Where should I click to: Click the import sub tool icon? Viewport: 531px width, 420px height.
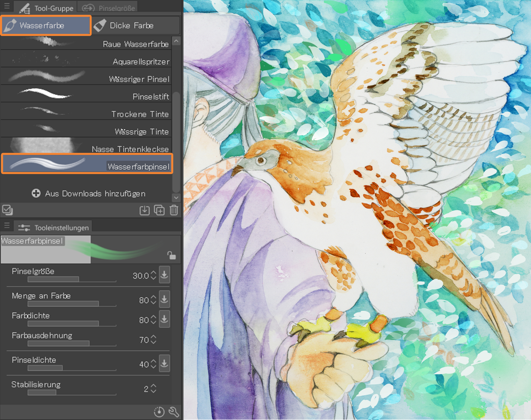pos(145,210)
